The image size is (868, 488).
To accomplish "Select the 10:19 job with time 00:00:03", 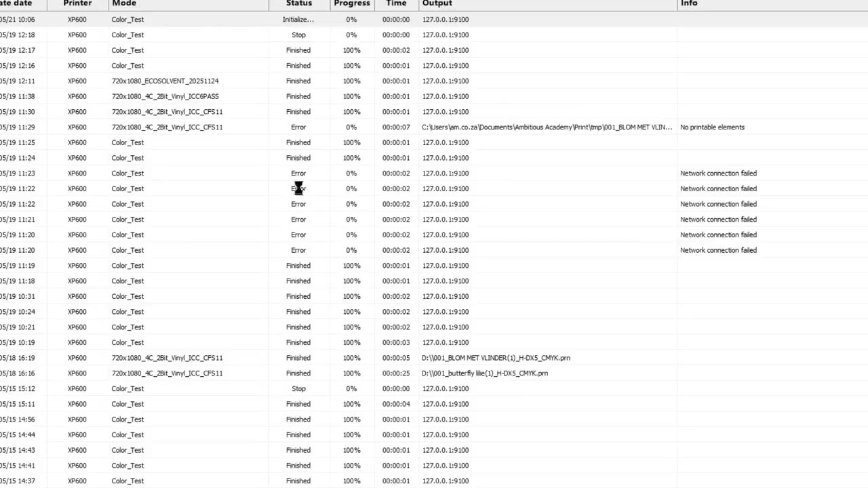I will 434,342.
